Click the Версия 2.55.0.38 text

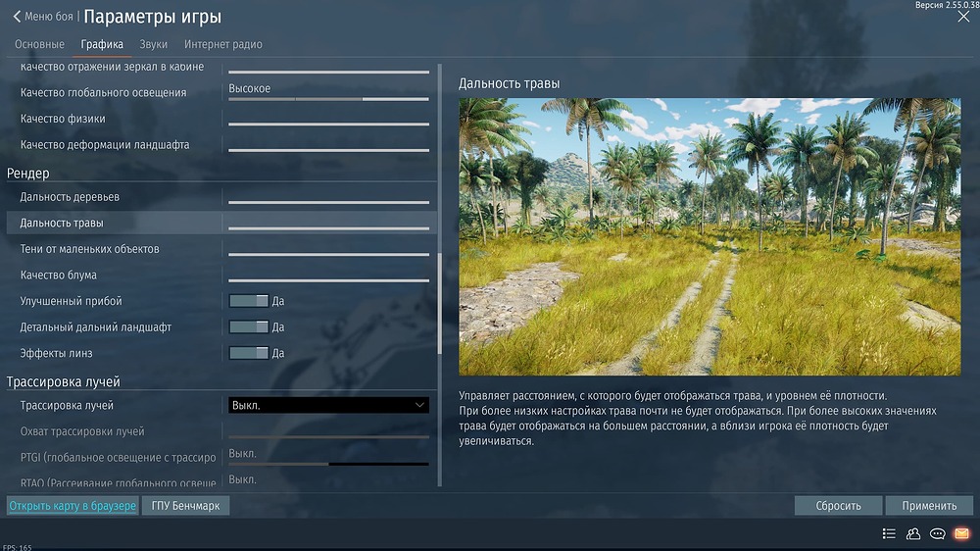(947, 4)
